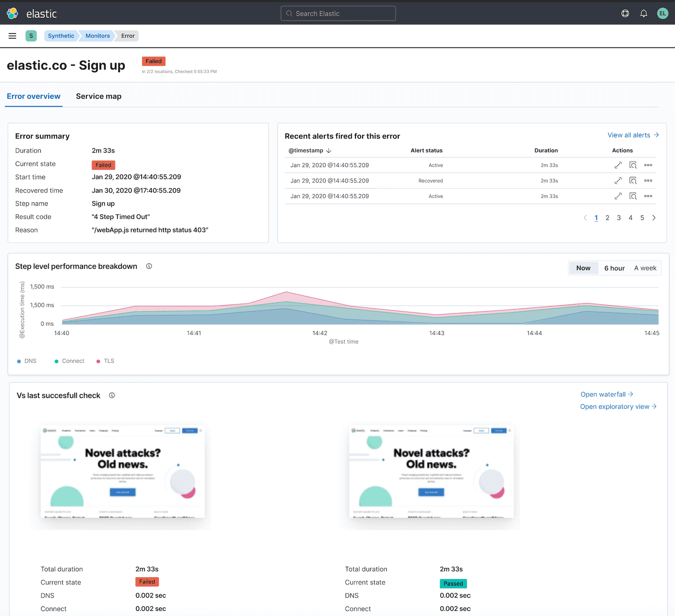
Task: Switch to Service map tab
Action: [99, 96]
